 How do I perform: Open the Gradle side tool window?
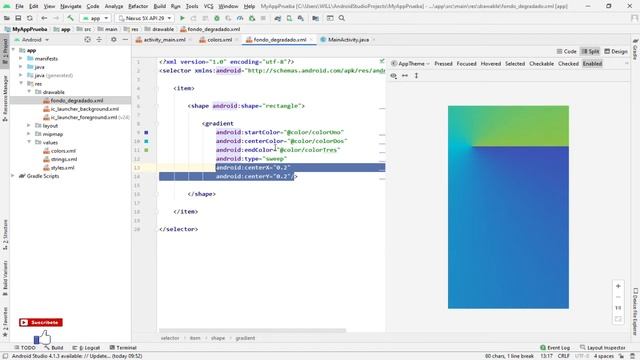636,49
